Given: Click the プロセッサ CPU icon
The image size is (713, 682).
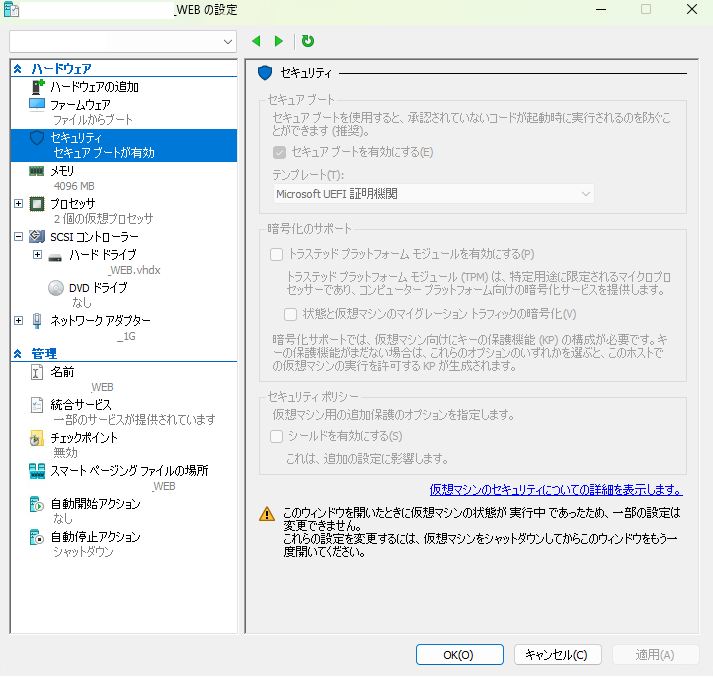Looking at the screenshot, I should pos(37,204).
